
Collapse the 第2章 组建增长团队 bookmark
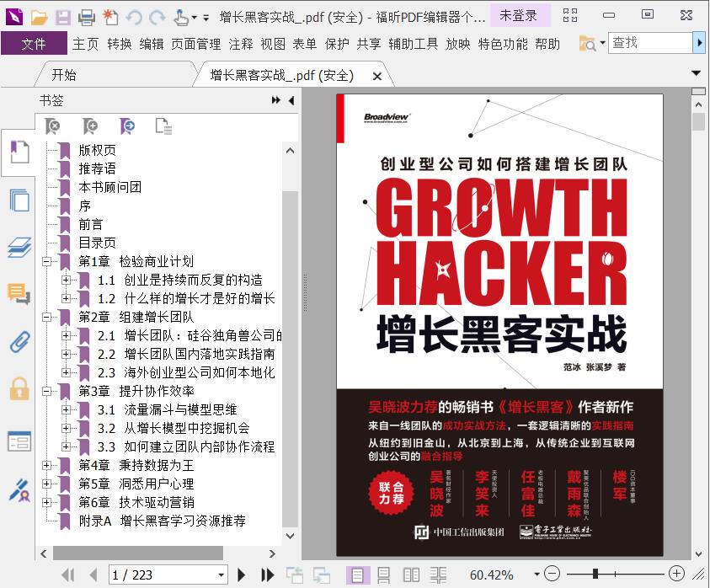coord(46,317)
